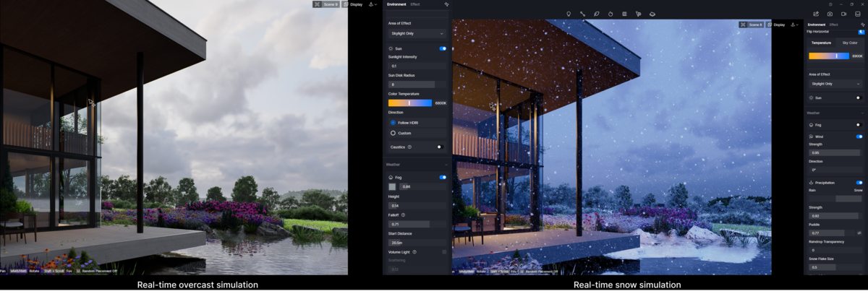868x299 pixels.
Task: Click Precipitation Strength field showing 0.93
Action: pos(835,216)
